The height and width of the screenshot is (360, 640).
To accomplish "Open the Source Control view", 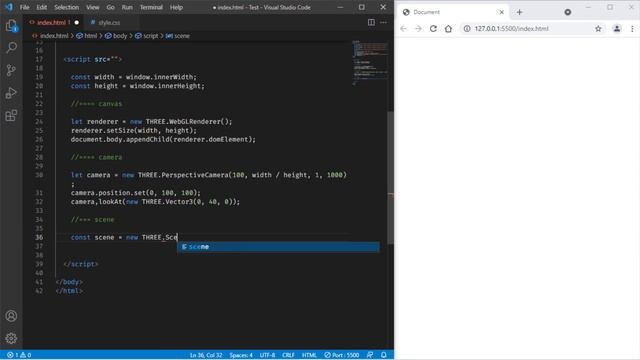I will pos(11,70).
